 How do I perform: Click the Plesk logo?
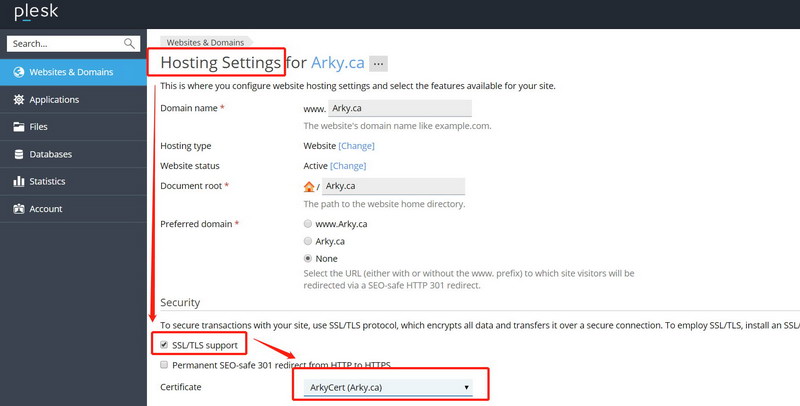[x=36, y=12]
